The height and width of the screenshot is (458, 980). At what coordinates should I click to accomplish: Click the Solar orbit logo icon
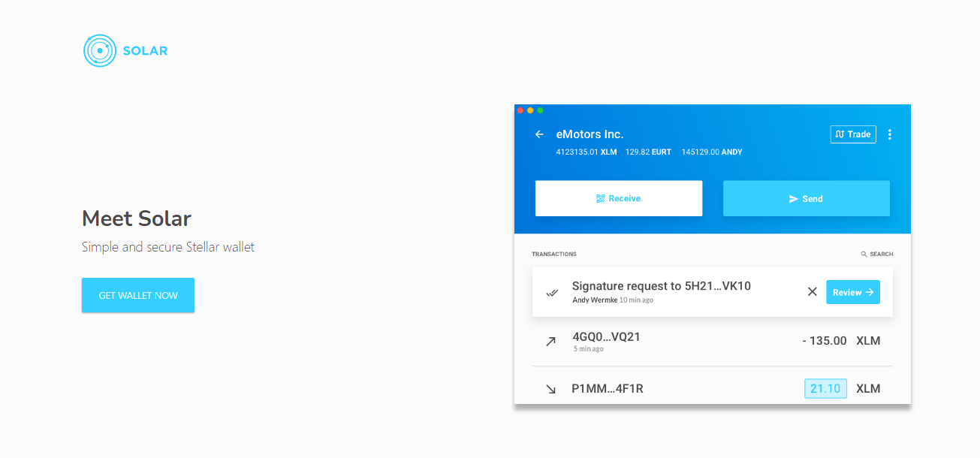100,51
